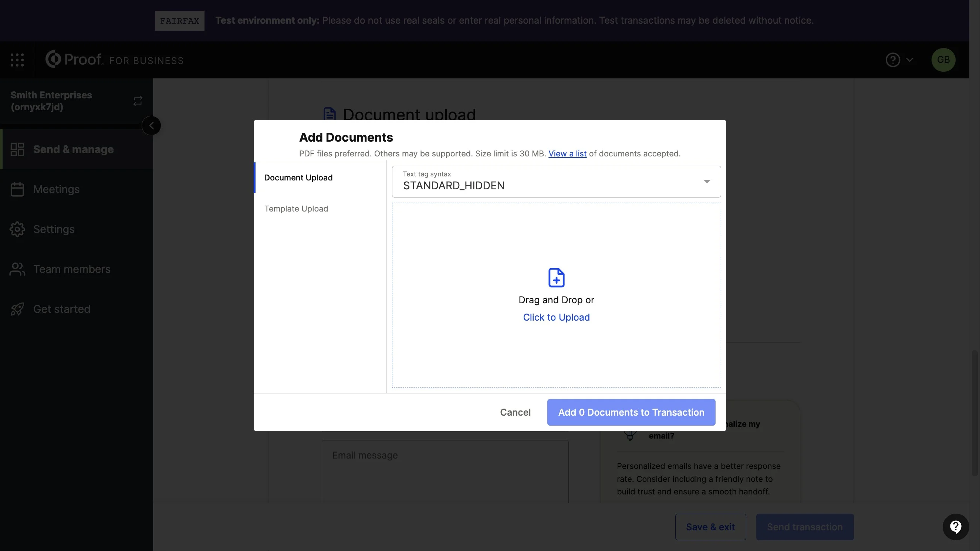Open the floating help chat button
Image resolution: width=980 pixels, height=551 pixels.
[955, 527]
